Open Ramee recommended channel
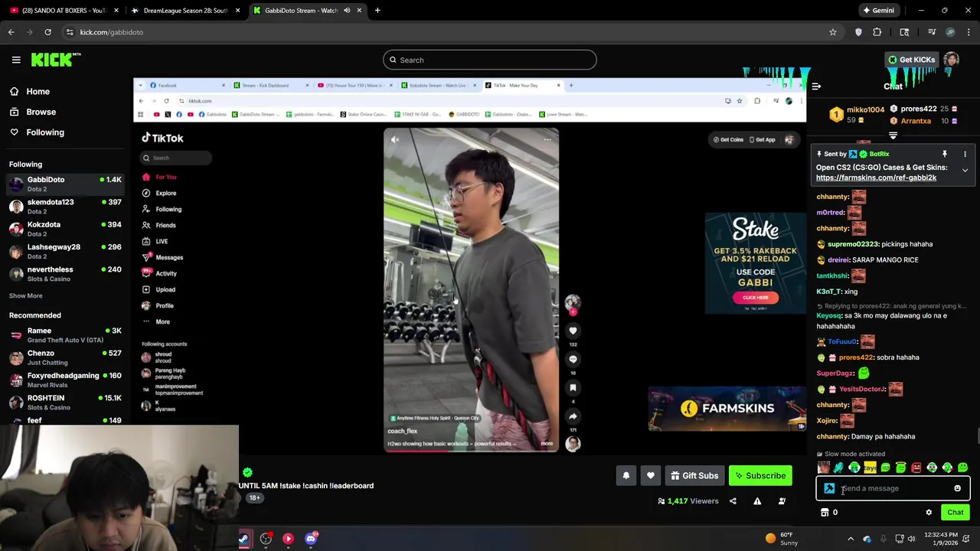The image size is (980, 551). (x=65, y=335)
